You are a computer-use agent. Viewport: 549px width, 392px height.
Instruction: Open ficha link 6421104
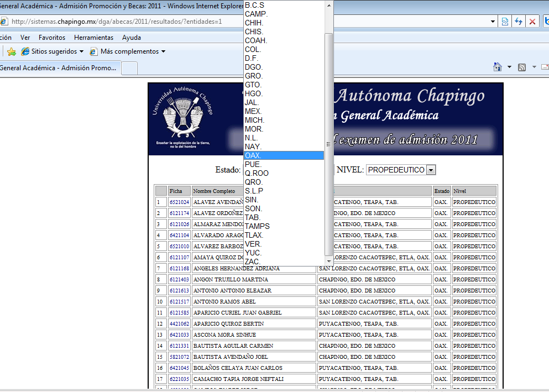(x=179, y=236)
